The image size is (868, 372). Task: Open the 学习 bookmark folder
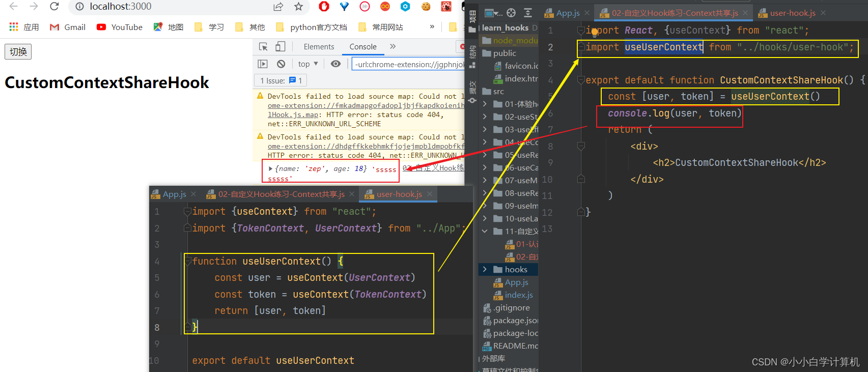point(209,27)
